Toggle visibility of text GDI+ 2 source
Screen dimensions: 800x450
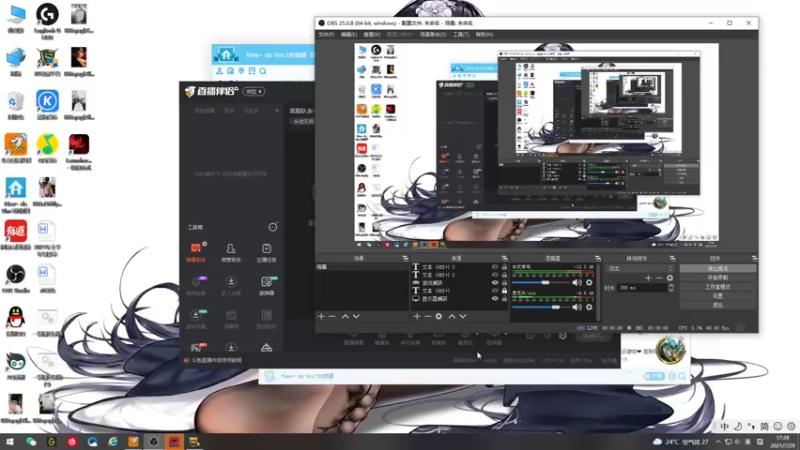pos(494,274)
